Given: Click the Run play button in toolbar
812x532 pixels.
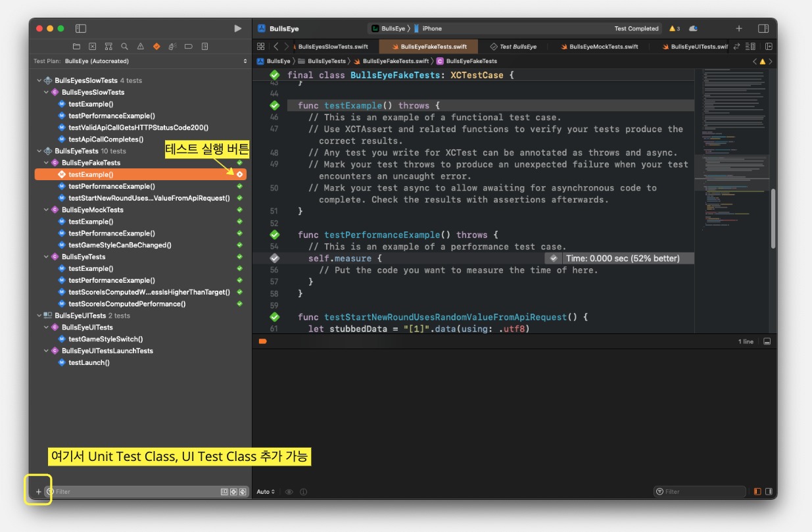Looking at the screenshot, I should [x=238, y=28].
